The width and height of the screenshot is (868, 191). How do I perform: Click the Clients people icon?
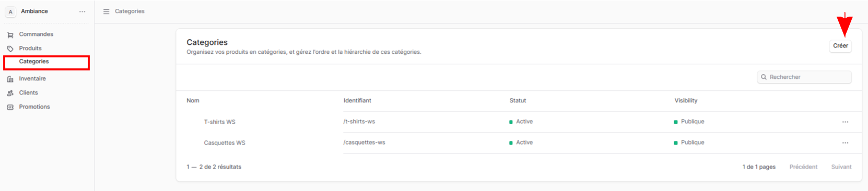pyautogui.click(x=10, y=93)
